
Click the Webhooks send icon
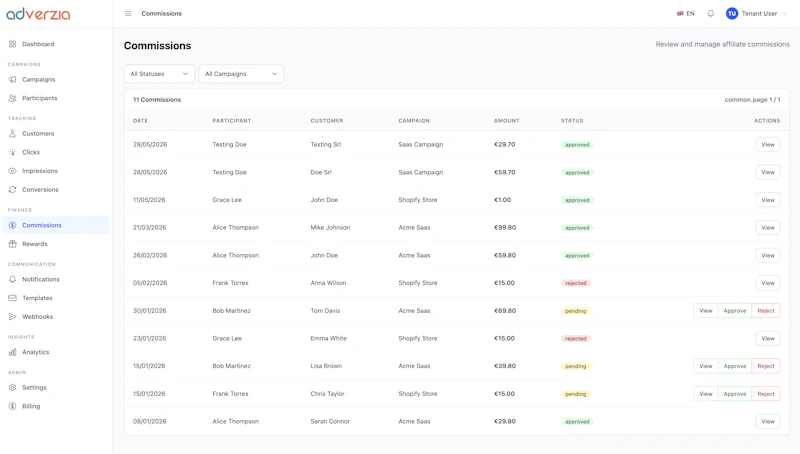tap(12, 317)
